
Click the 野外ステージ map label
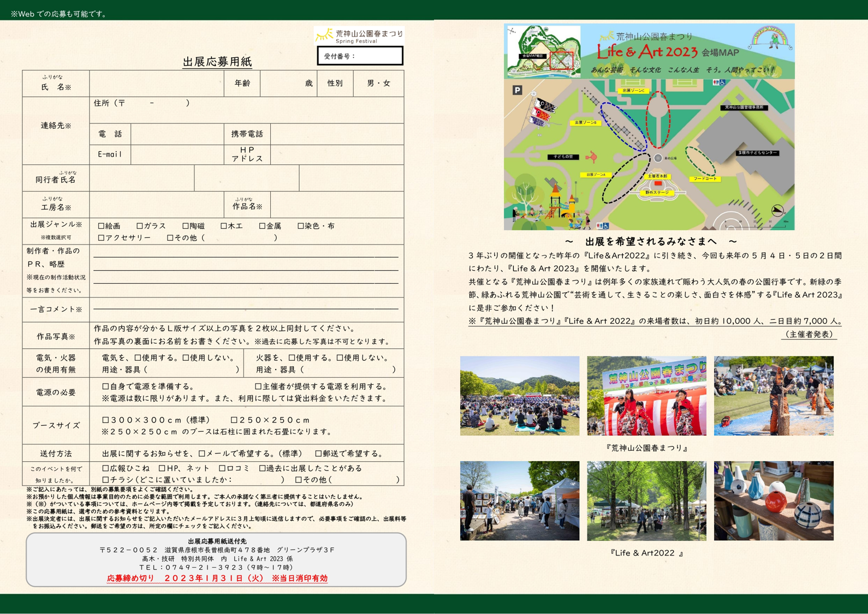tap(657, 192)
